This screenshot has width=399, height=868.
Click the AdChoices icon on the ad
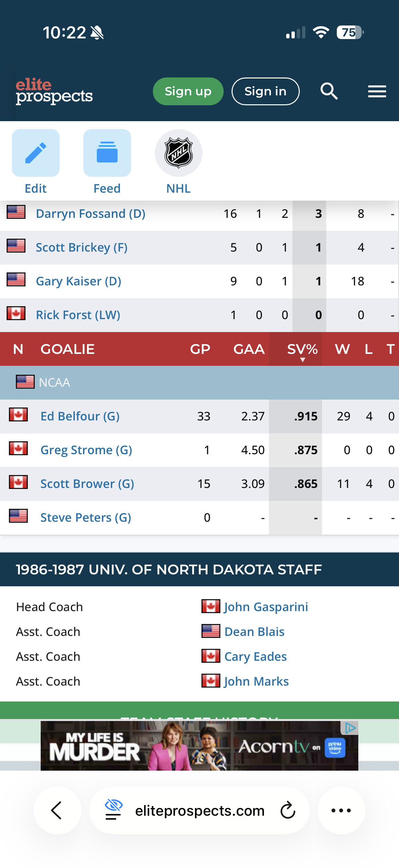pyautogui.click(x=350, y=728)
